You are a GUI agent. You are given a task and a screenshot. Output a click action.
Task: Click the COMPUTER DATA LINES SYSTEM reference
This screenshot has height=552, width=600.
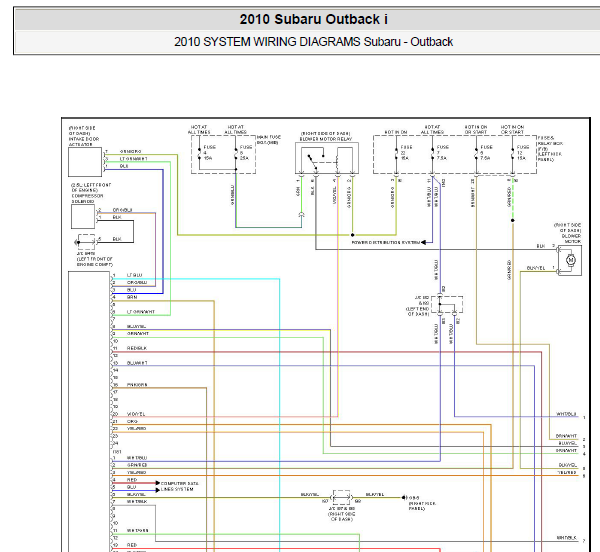point(179,486)
